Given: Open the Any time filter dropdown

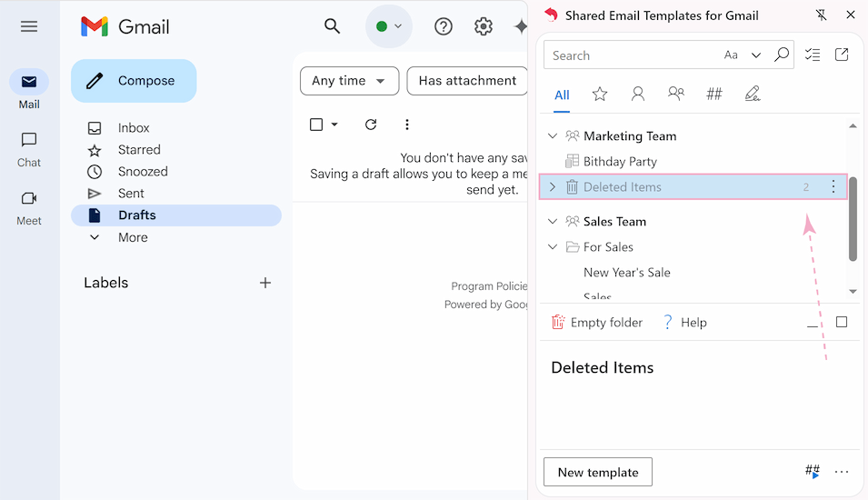Looking at the screenshot, I should point(349,81).
